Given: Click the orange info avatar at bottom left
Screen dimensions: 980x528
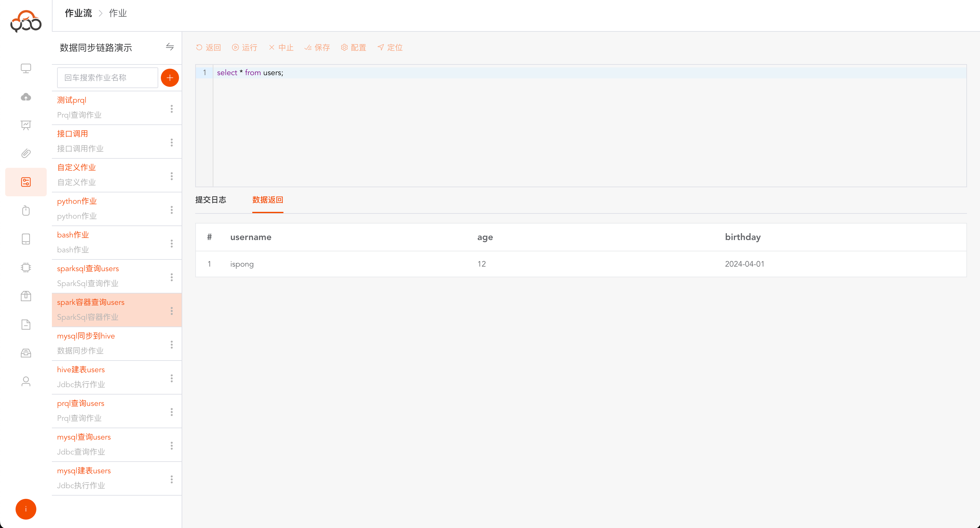Looking at the screenshot, I should click(26, 509).
